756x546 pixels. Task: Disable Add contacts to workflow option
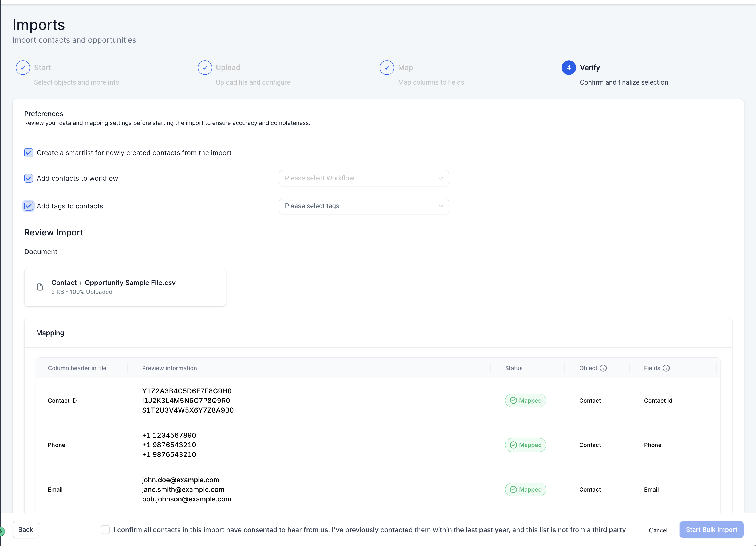coord(28,178)
